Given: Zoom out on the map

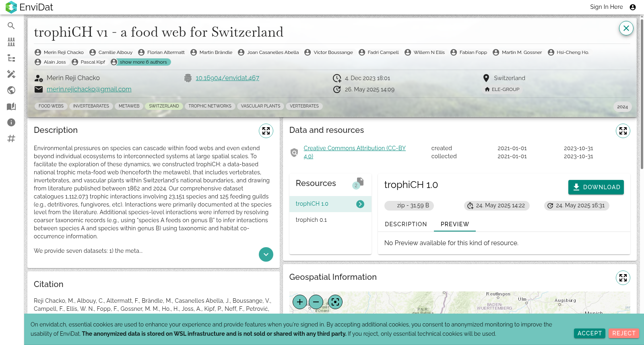Looking at the screenshot, I should 316,302.
